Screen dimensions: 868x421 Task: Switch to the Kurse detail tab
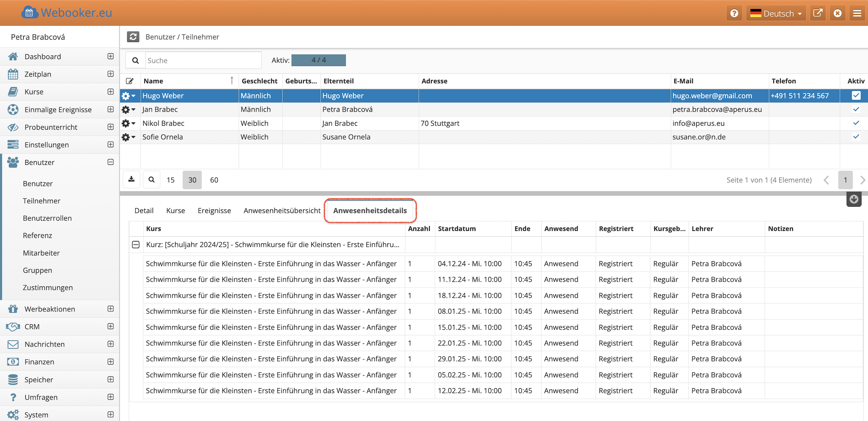(175, 210)
